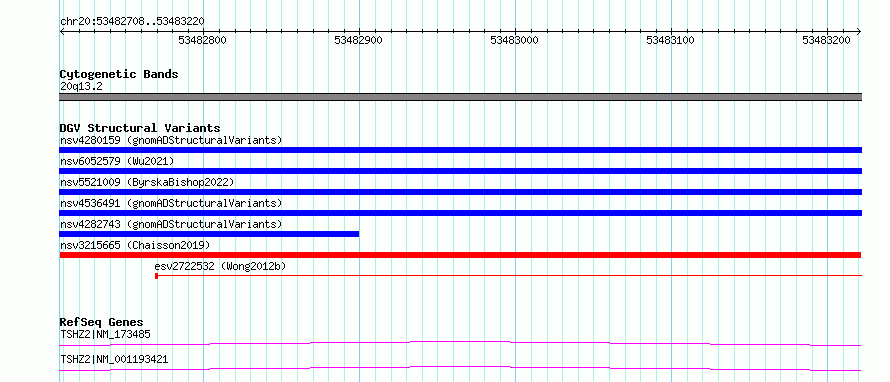Viewport: 890px width, 382px height.
Task: Select the blue bar under nsv6052579
Action: coord(460,171)
